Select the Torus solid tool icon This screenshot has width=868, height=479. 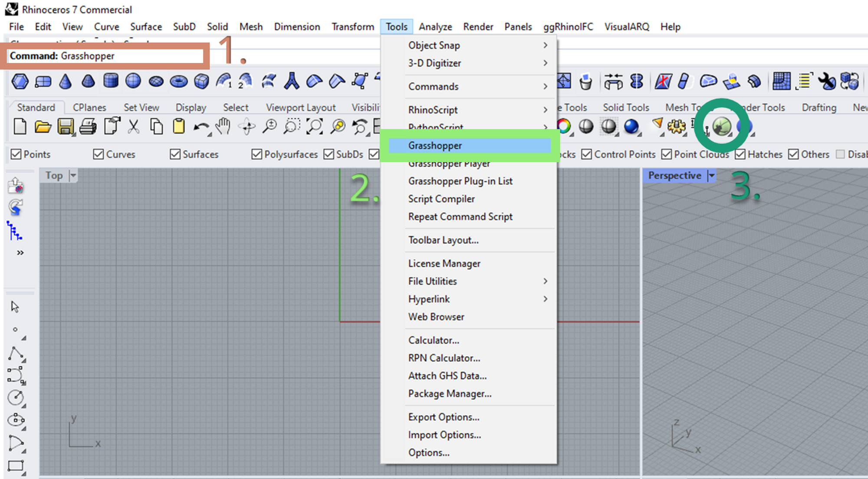click(x=178, y=81)
